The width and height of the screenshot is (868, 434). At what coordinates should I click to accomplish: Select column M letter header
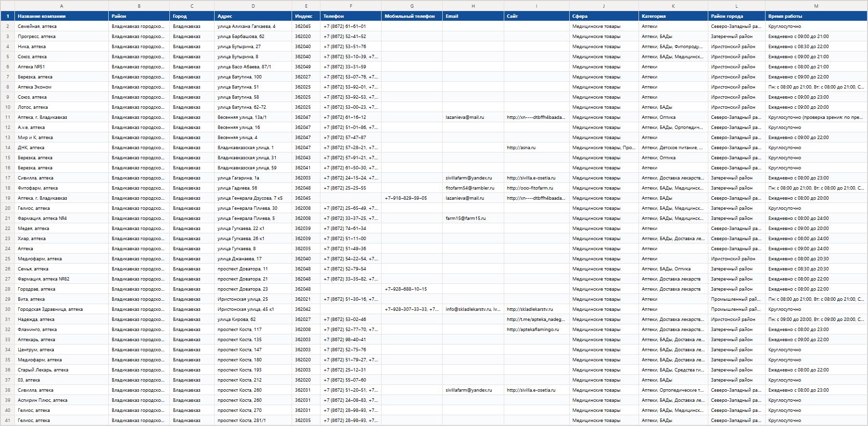pyautogui.click(x=816, y=6)
